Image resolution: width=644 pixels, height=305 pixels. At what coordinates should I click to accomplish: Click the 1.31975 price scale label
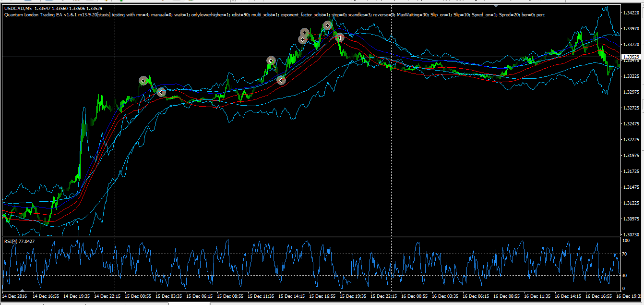(x=631, y=156)
